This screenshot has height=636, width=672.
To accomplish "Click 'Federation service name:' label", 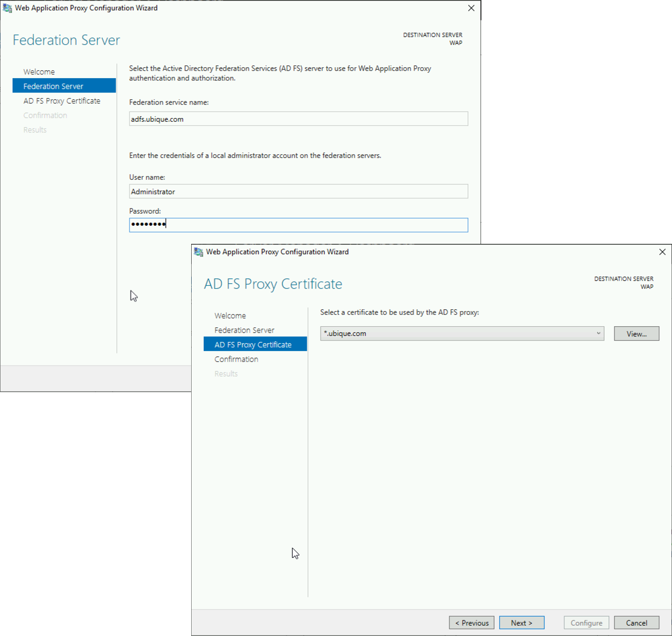I will pos(169,102).
